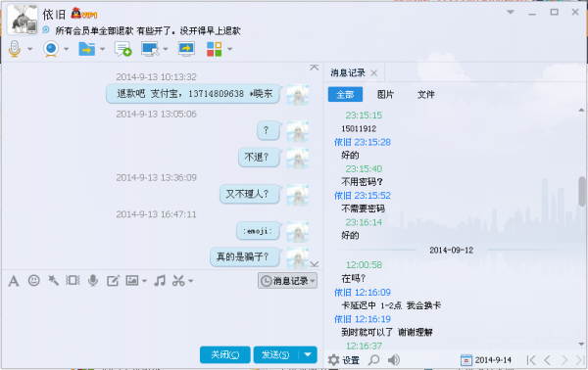
Task: Send a window shake nudge
Action: coord(73,280)
